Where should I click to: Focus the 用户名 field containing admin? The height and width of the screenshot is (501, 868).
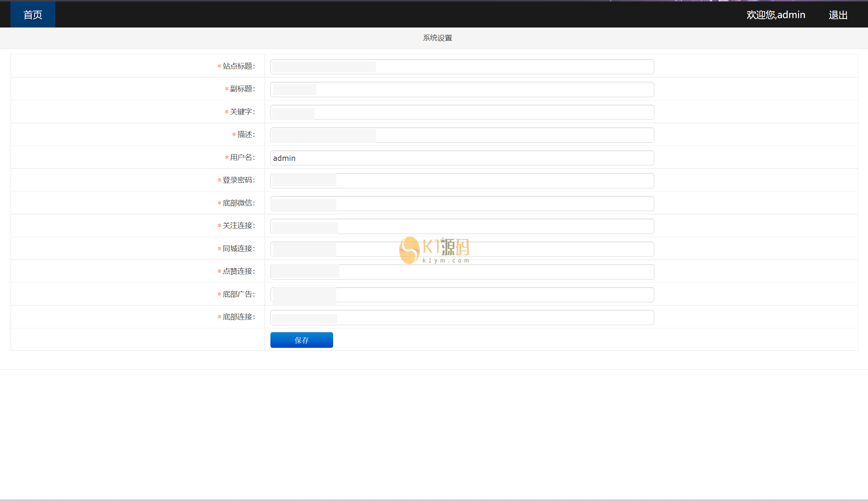(462, 158)
